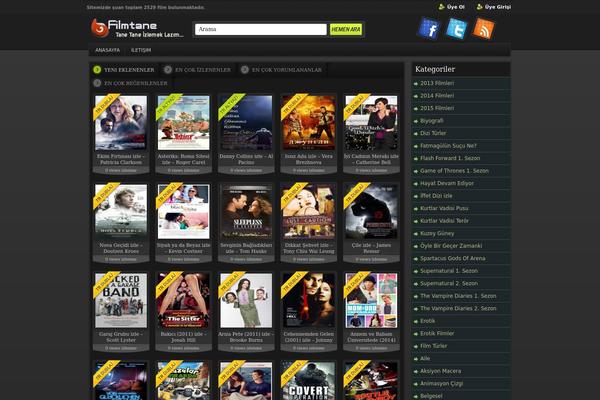Open the 2013 Filmleri category
This screenshot has height=400, width=600.
click(437, 83)
